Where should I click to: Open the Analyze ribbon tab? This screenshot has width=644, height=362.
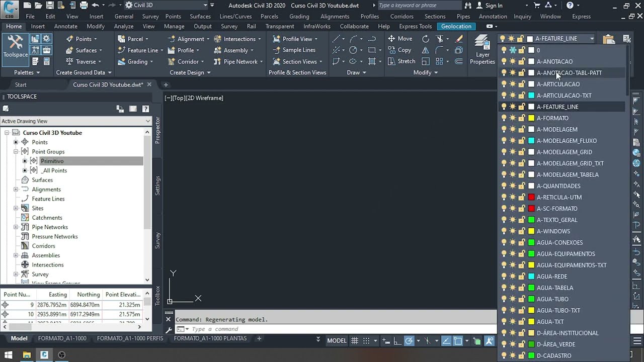pyautogui.click(x=124, y=26)
